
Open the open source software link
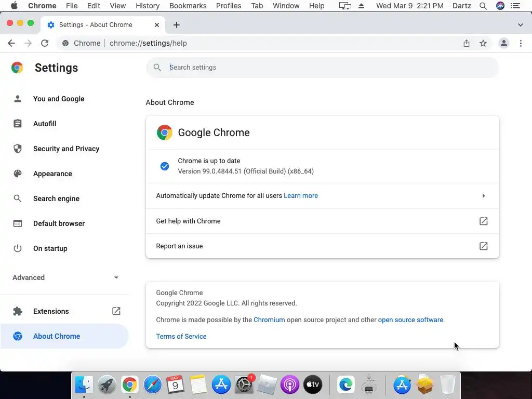tap(410, 320)
